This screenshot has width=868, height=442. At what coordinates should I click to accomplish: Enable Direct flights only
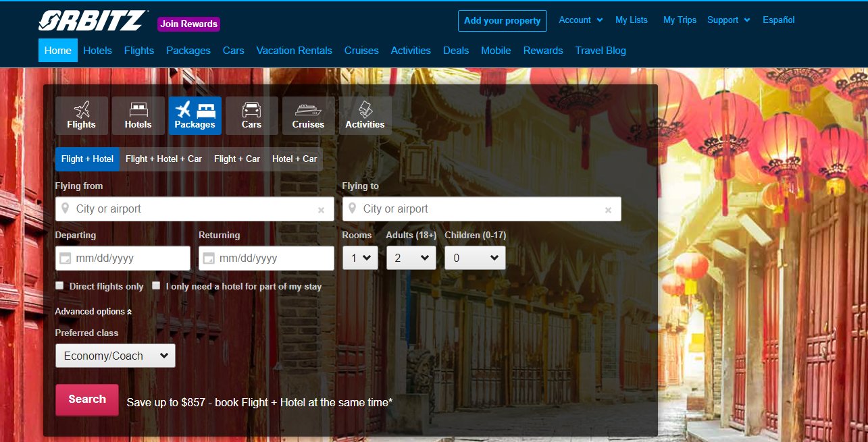point(59,285)
